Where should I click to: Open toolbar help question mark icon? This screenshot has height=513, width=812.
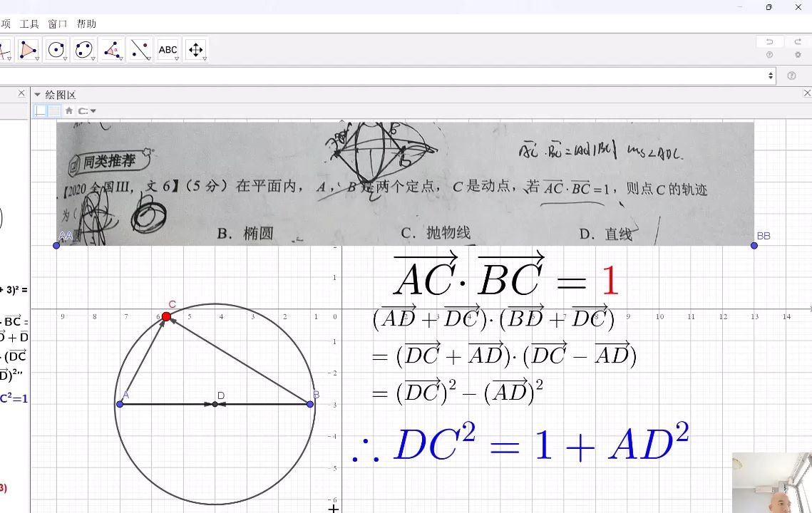coord(769,55)
